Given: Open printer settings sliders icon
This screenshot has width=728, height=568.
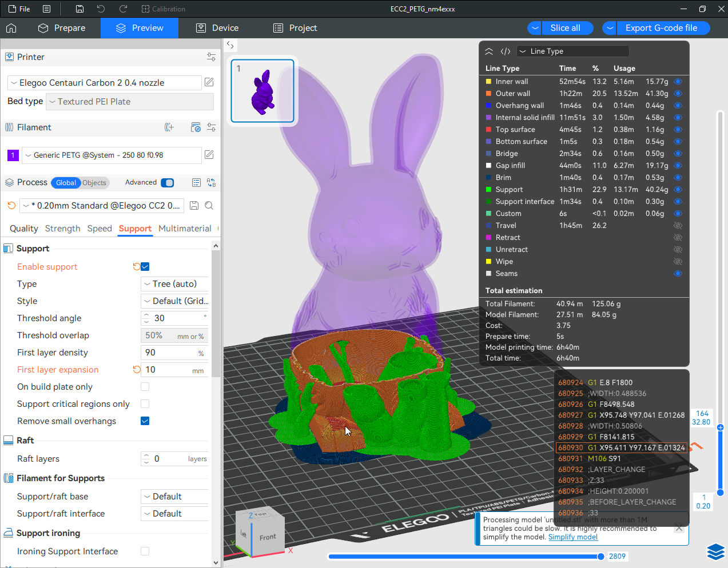Looking at the screenshot, I should click(x=211, y=57).
